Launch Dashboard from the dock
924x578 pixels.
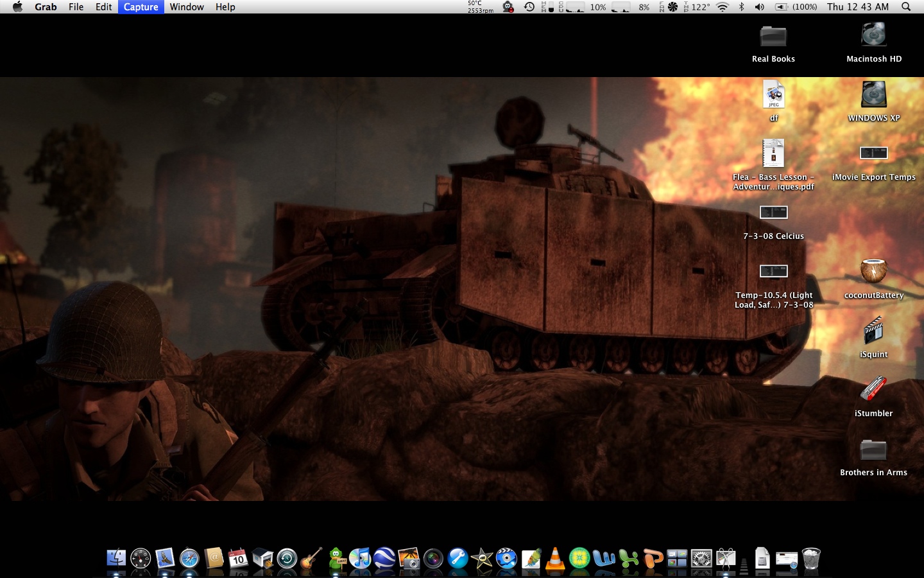point(141,559)
